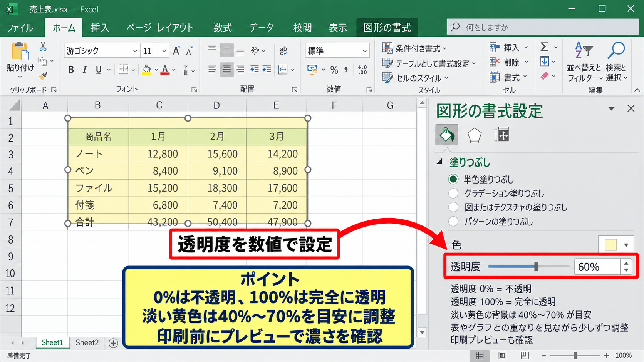Screen dimensions: 644x362
Task: Select the Fill & Line paint bucket icon
Action: [447, 135]
